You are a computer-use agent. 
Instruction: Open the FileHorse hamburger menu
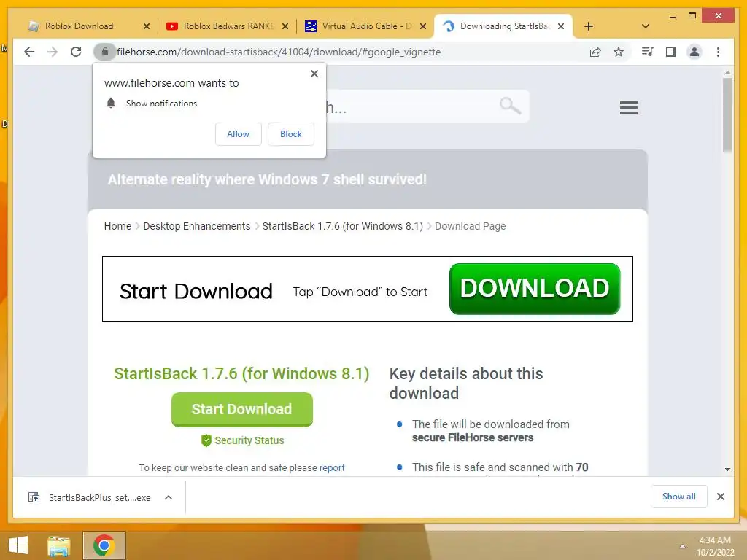[628, 108]
